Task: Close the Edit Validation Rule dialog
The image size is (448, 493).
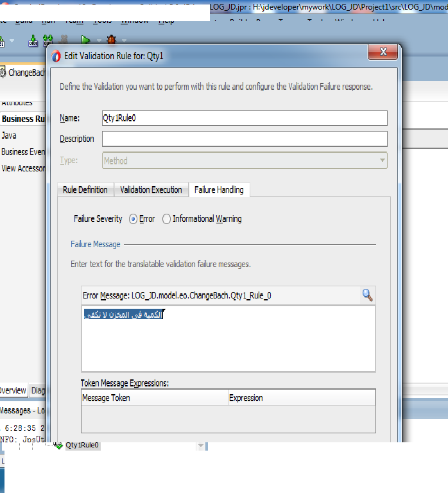Action: 383,52
